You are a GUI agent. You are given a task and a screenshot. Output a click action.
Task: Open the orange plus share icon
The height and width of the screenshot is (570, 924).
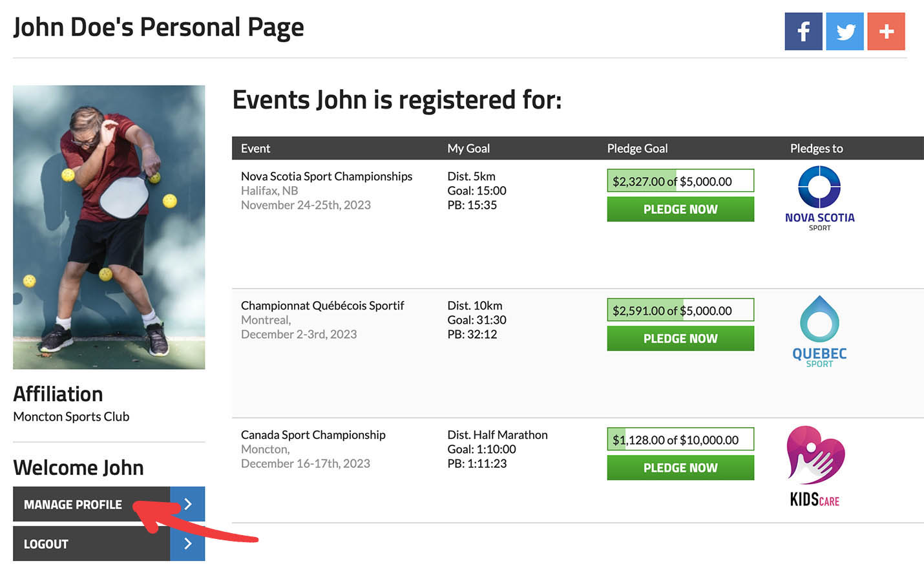[886, 31]
